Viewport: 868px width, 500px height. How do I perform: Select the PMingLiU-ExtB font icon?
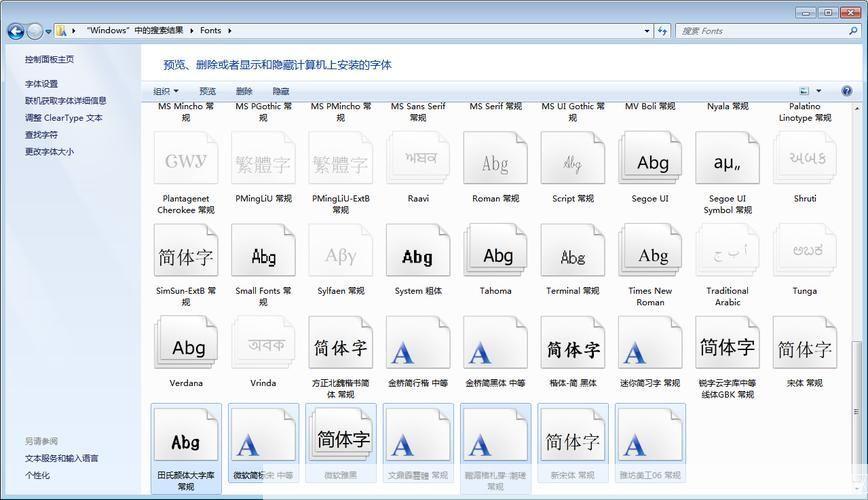(x=341, y=158)
